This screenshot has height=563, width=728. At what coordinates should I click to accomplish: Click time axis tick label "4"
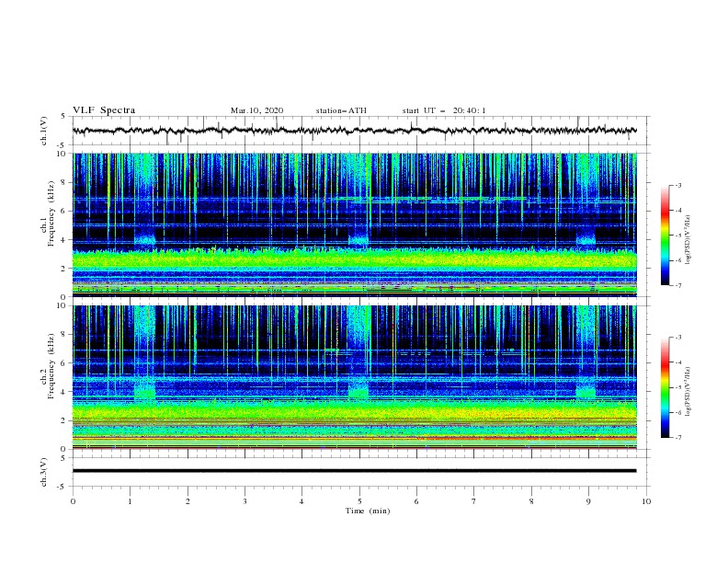301,501
